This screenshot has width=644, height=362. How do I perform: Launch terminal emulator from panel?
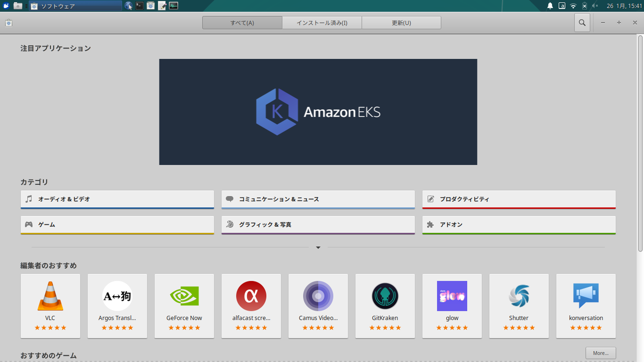coord(140,6)
